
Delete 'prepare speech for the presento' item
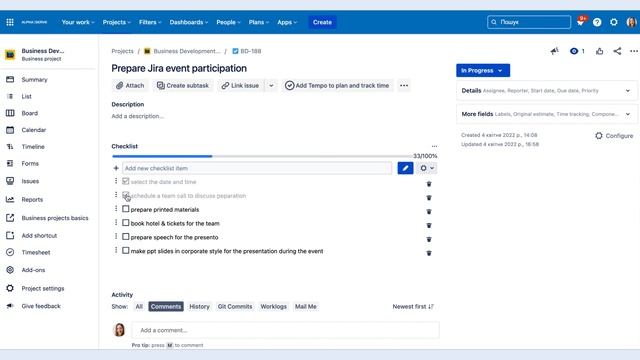click(429, 239)
